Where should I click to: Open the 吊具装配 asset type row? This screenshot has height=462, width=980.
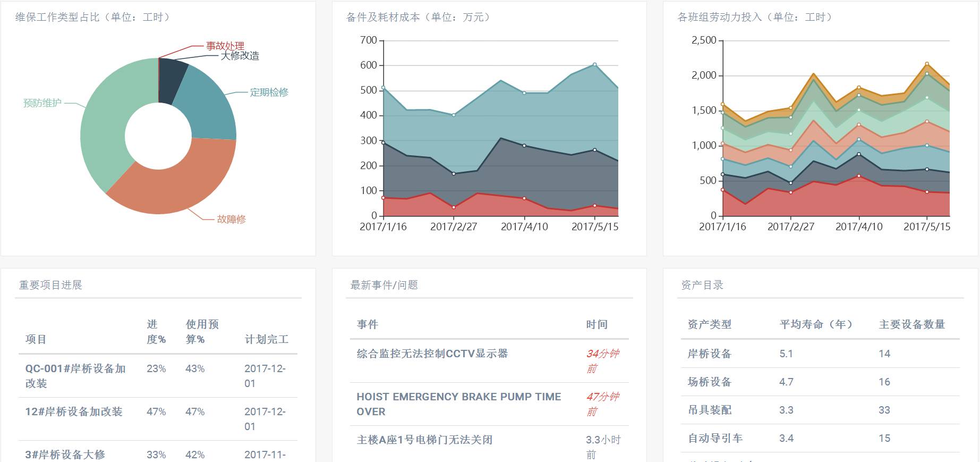[x=709, y=410]
